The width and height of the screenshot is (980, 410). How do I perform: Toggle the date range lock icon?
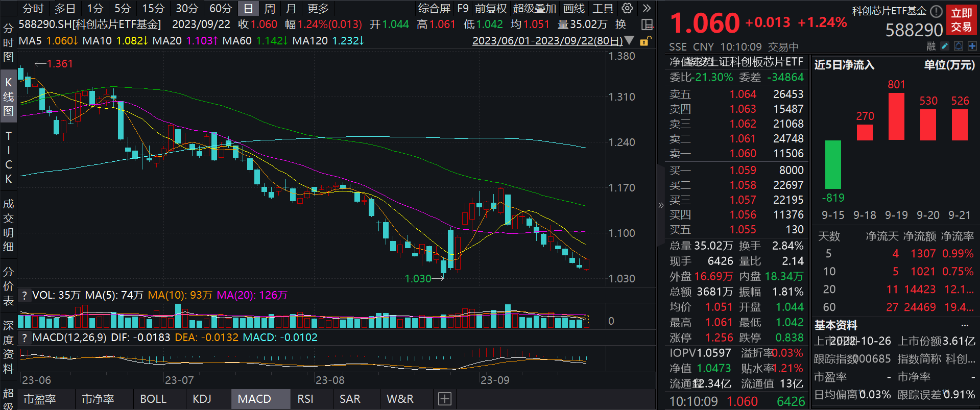[645, 41]
